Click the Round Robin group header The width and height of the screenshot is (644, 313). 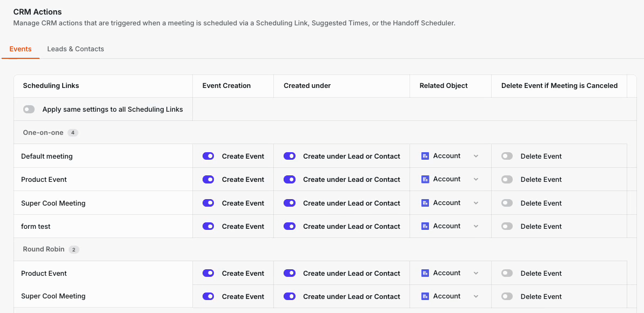[44, 249]
